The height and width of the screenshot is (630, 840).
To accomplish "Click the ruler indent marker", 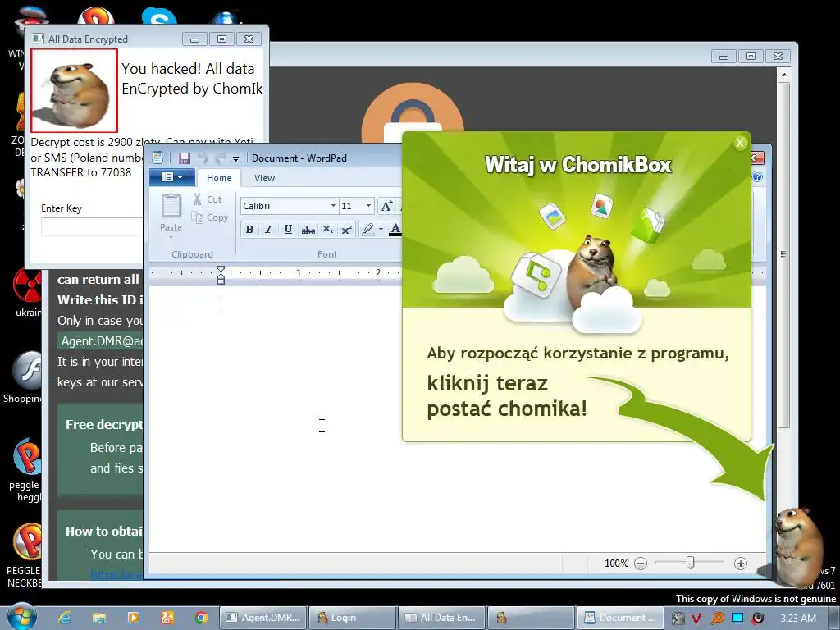I will (221, 275).
